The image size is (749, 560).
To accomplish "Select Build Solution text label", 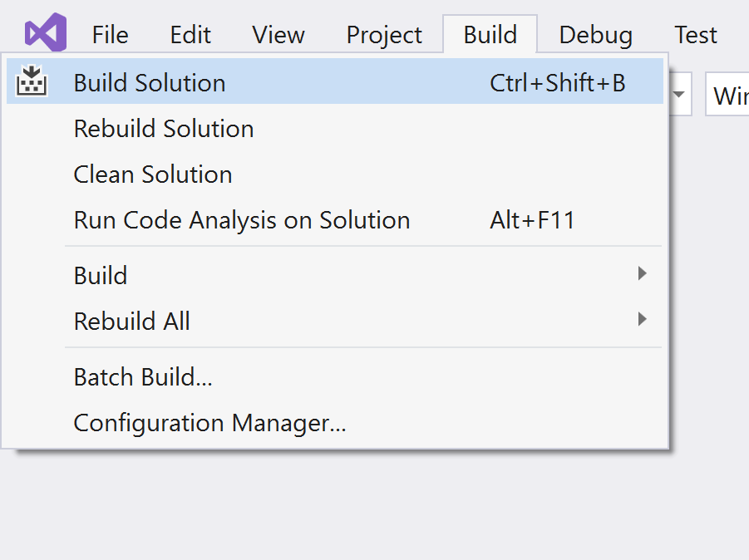I will 150,83.
